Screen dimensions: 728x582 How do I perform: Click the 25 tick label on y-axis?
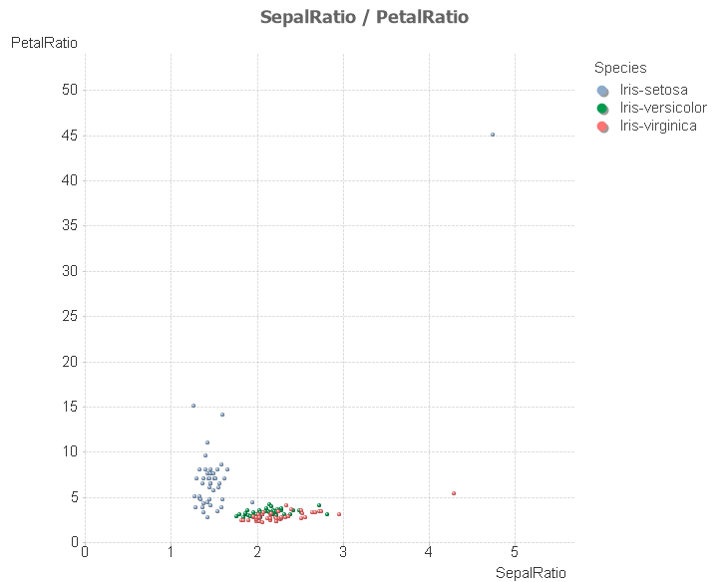(68, 316)
